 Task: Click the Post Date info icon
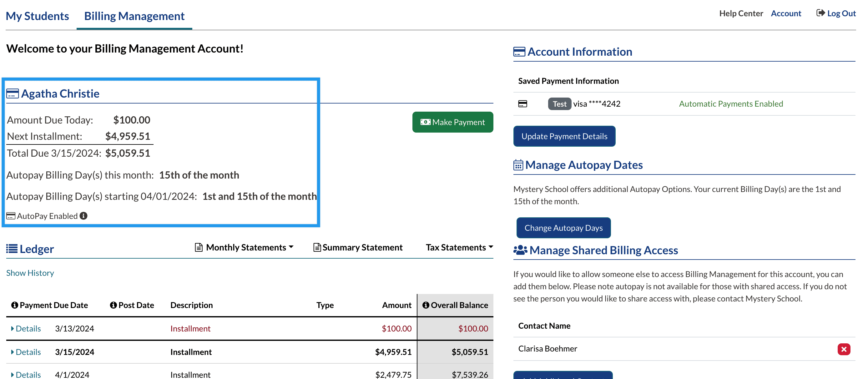pyautogui.click(x=113, y=305)
